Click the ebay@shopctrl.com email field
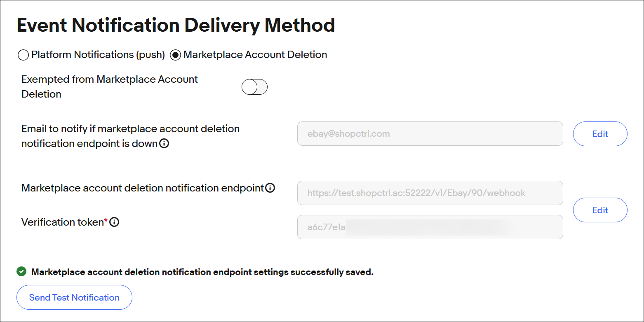Image resolution: width=644 pixels, height=322 pixels. pos(430,134)
